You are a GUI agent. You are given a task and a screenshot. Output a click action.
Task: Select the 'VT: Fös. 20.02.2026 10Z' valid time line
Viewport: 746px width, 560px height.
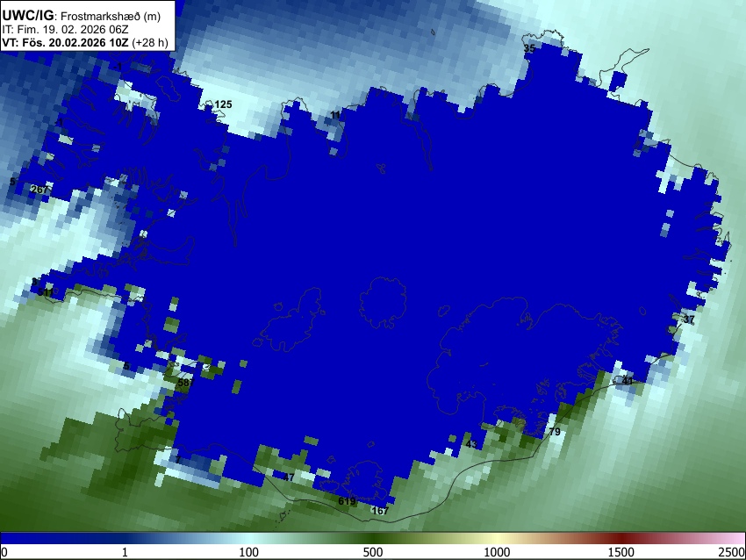tap(84, 42)
